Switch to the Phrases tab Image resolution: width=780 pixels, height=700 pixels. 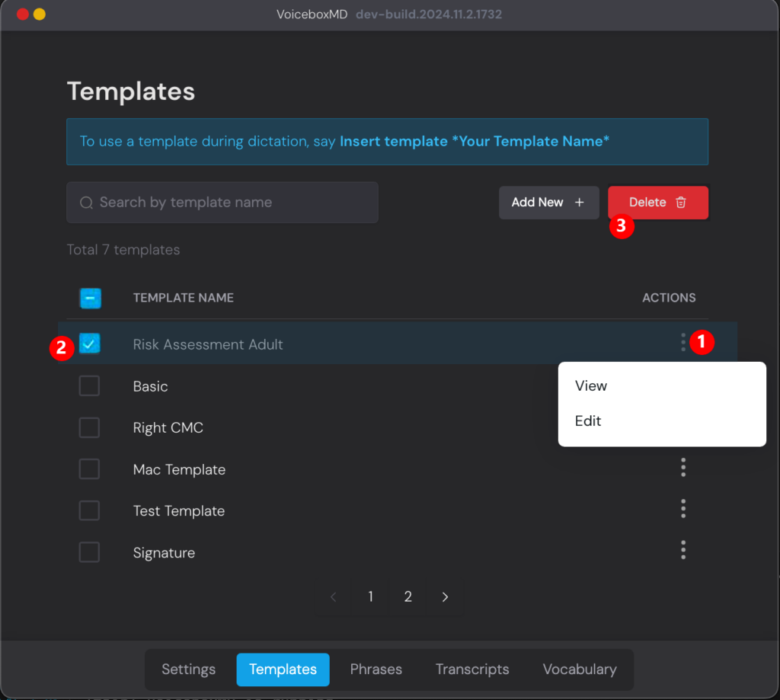(376, 670)
